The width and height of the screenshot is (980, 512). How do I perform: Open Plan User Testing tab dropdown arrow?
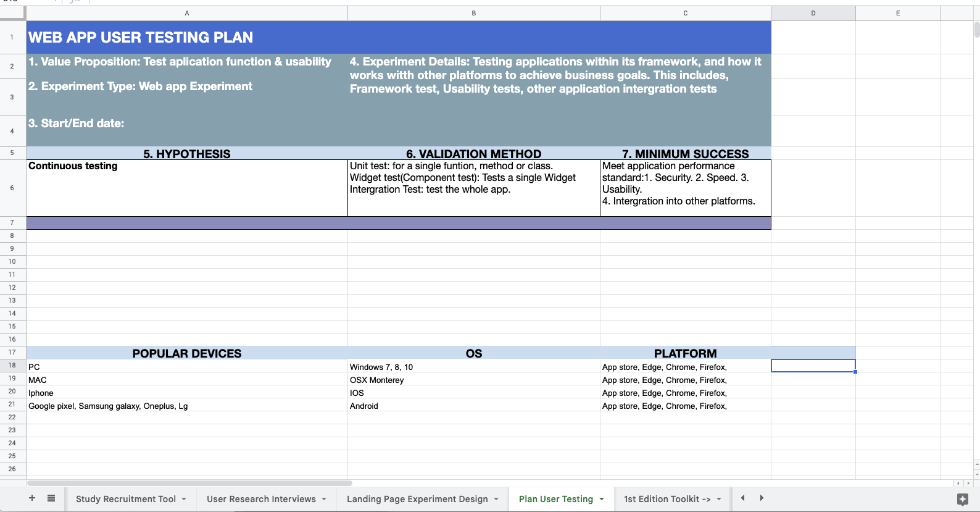[x=602, y=499]
